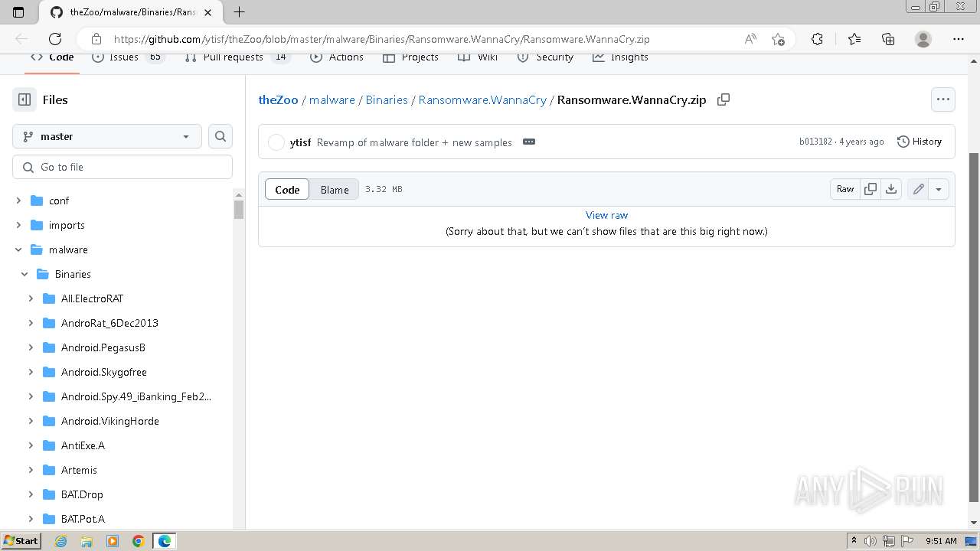
Task: Expand All.ElectroRAT folder
Action: pyautogui.click(x=31, y=298)
